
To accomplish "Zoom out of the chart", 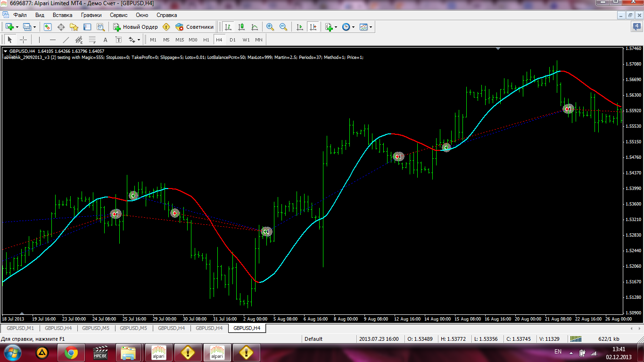I will click(283, 27).
